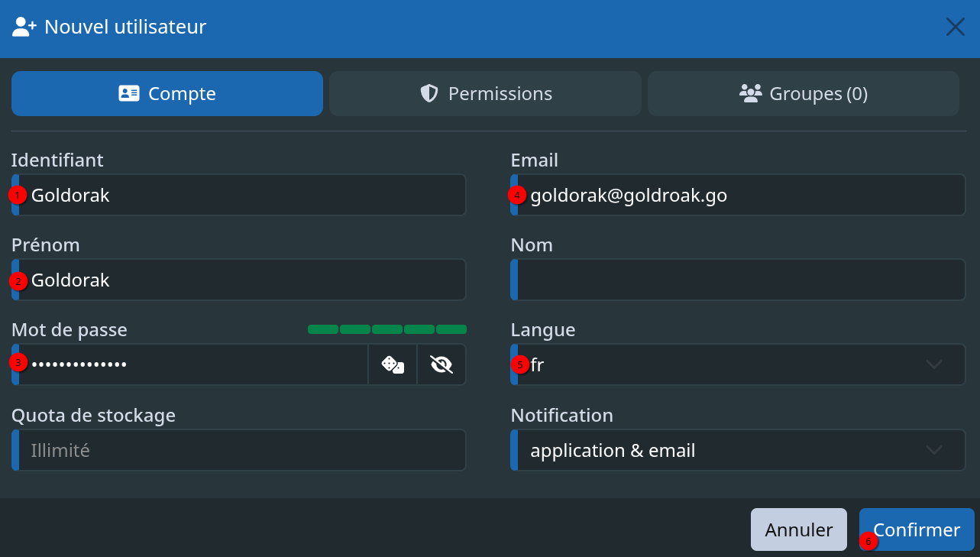This screenshot has width=980, height=557.
Task: Toggle password visibility with the crossed-eye icon
Action: [441, 365]
